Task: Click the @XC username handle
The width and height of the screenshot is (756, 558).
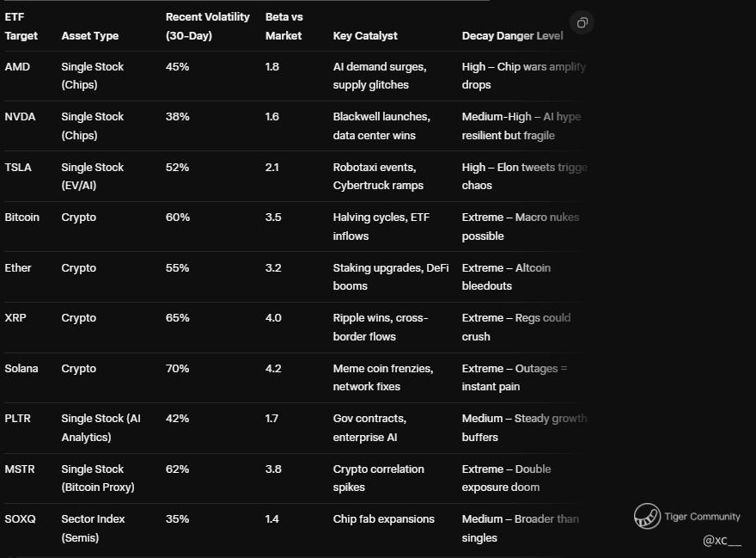Action: pos(721,541)
